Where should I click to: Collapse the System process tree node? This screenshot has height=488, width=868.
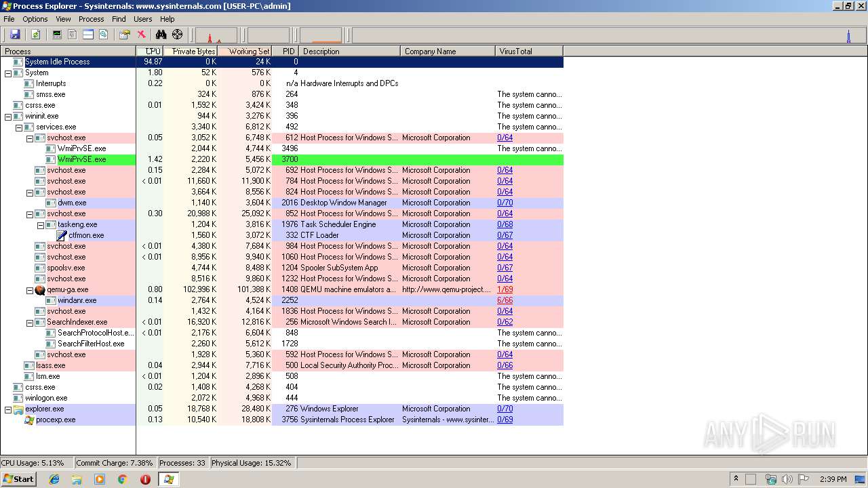coord(8,73)
